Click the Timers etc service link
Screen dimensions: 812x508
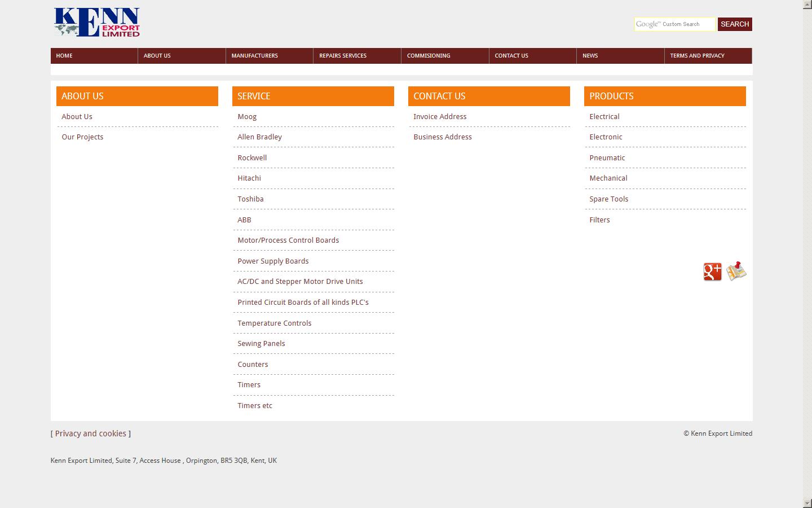click(x=254, y=405)
